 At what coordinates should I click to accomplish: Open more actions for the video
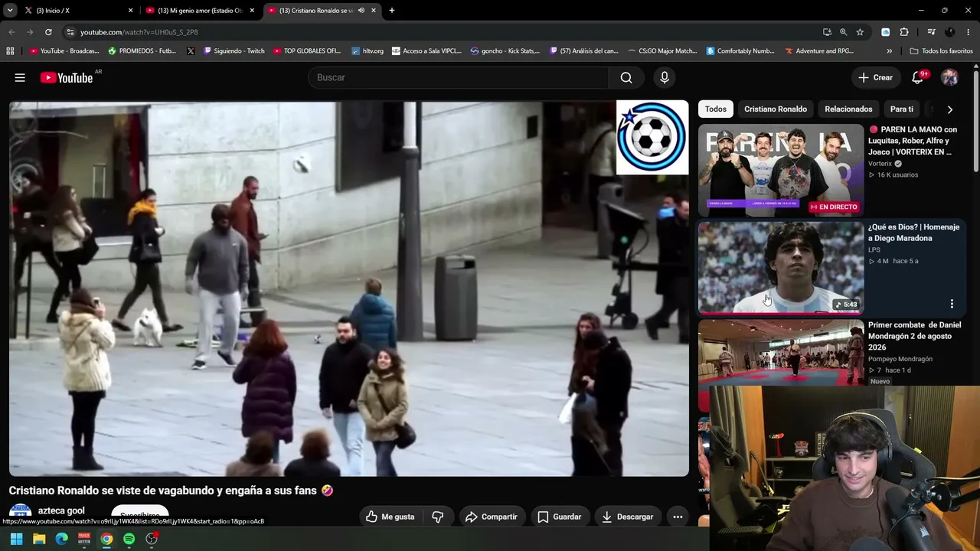coord(678,517)
